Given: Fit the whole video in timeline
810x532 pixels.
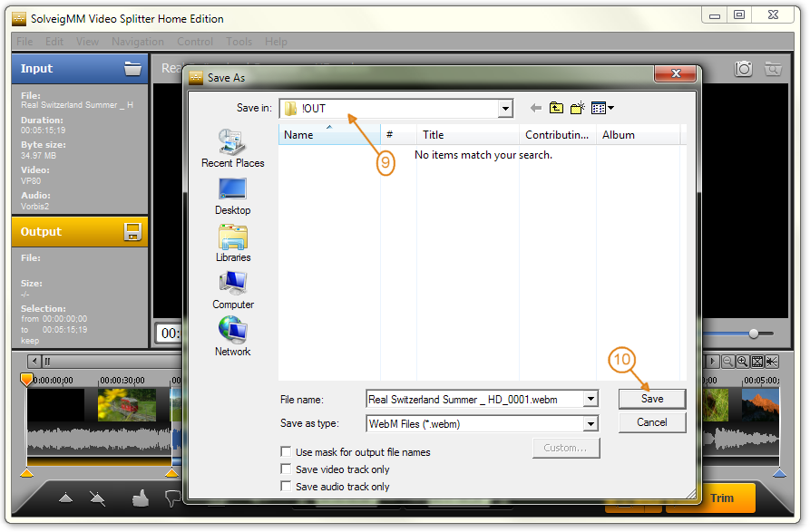Looking at the screenshot, I should 757,362.
